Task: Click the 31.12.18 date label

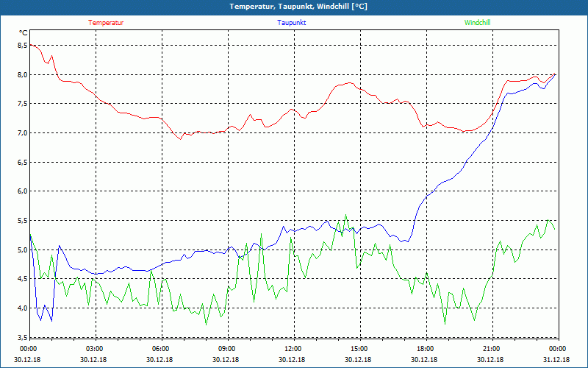Action: pos(556,359)
